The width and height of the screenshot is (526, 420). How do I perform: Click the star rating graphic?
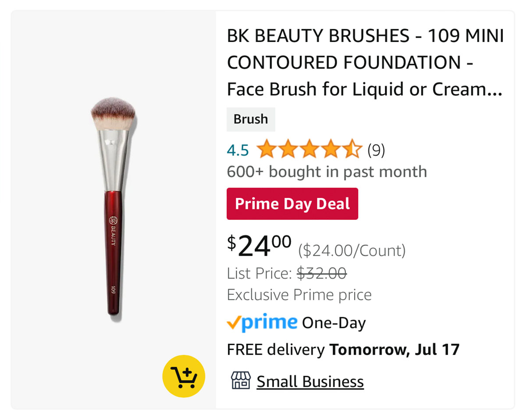[309, 150]
